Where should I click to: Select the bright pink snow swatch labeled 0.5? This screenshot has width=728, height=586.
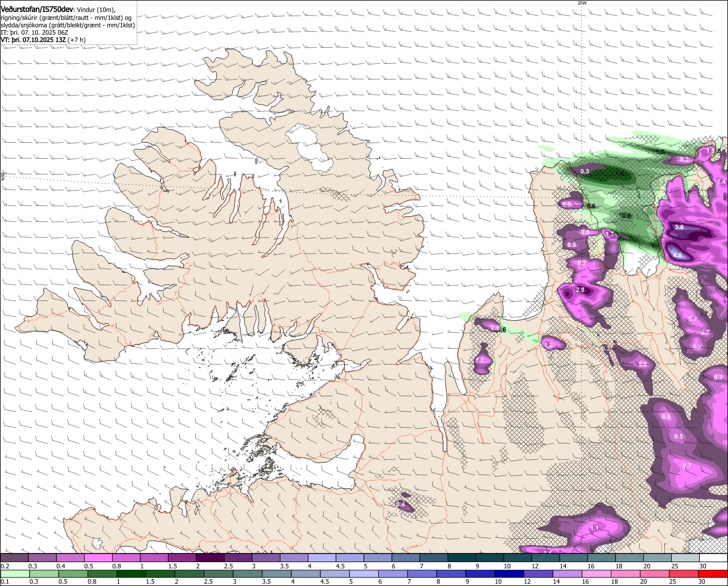pos(98,558)
